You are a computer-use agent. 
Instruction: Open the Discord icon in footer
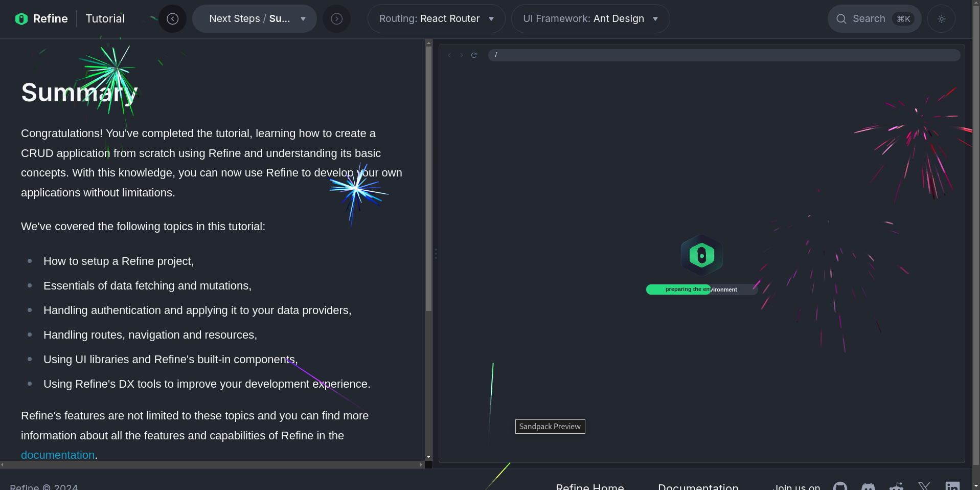(868, 486)
